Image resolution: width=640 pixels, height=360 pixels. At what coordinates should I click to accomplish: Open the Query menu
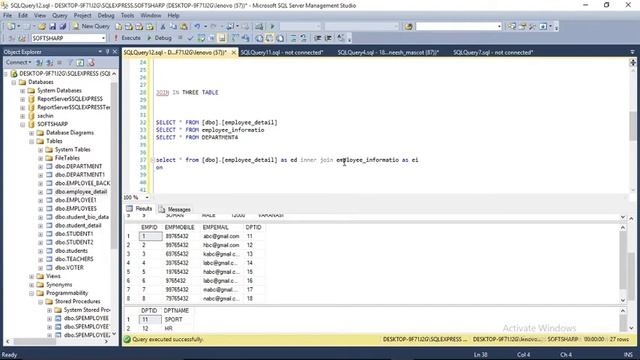pyautogui.click(x=60, y=16)
